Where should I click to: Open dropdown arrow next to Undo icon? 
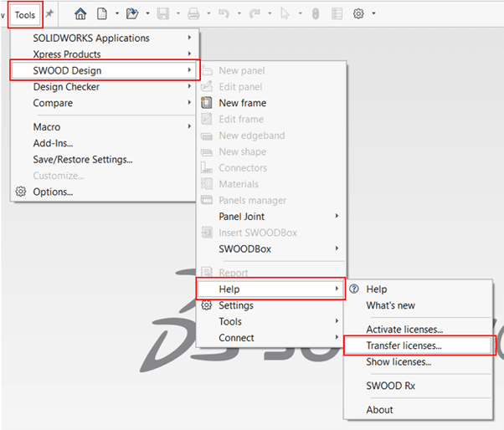click(x=239, y=13)
